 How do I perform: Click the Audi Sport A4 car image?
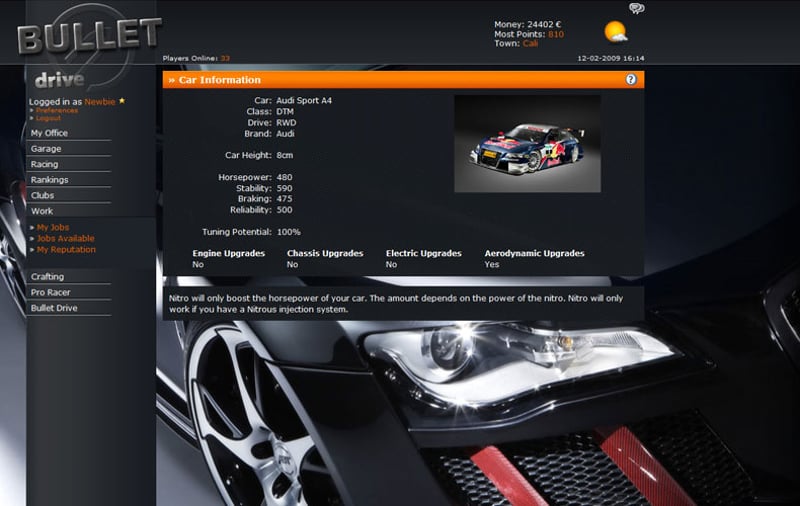[x=528, y=144]
